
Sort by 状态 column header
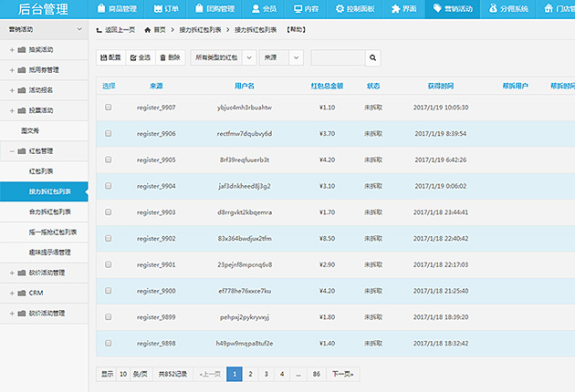(373, 86)
